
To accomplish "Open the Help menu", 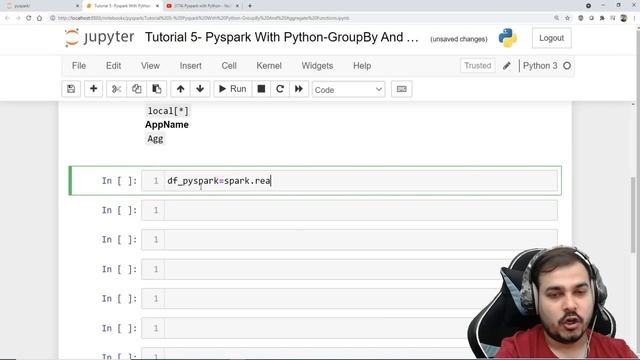I will pyautogui.click(x=362, y=66).
